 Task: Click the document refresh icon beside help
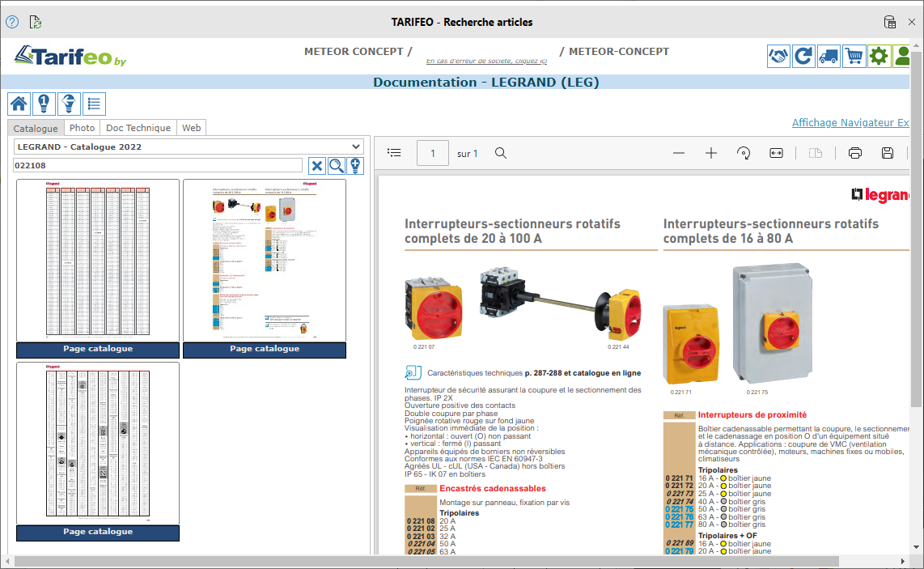[x=36, y=23]
